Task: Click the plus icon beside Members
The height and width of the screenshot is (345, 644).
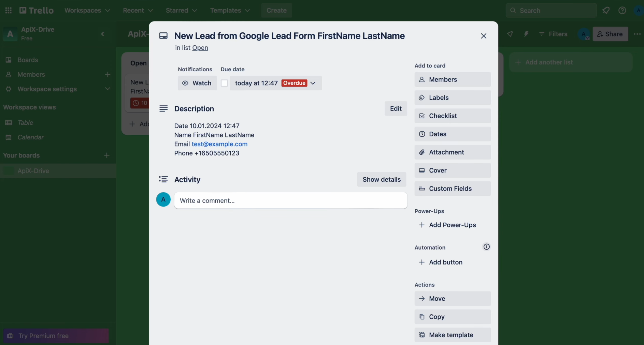Action: [108, 74]
